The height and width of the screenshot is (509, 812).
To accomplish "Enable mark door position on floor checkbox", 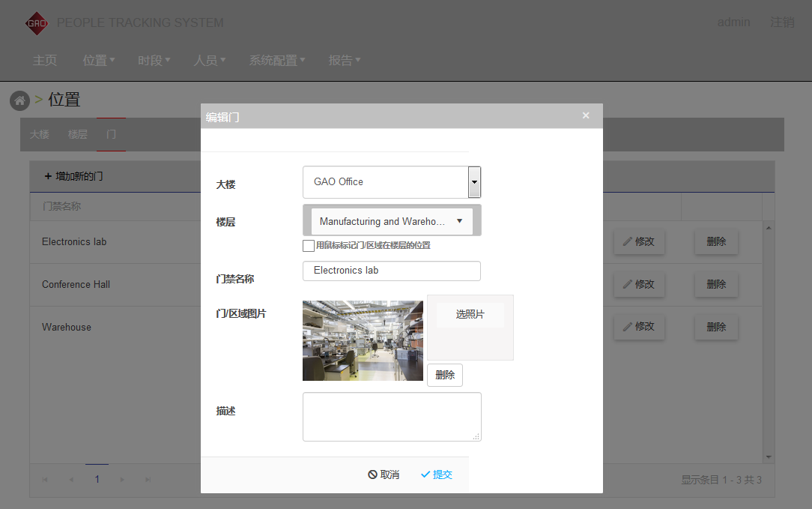I will 309,246.
